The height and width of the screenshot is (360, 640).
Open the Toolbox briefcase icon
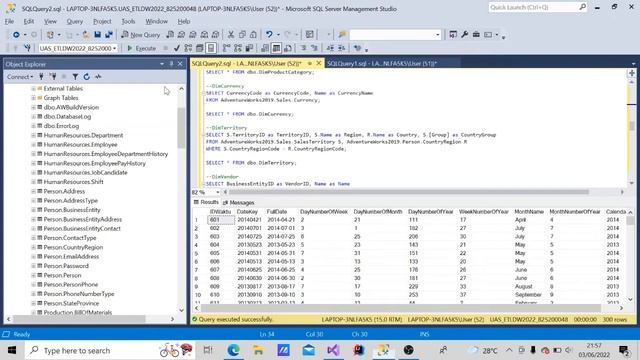click(x=476, y=35)
